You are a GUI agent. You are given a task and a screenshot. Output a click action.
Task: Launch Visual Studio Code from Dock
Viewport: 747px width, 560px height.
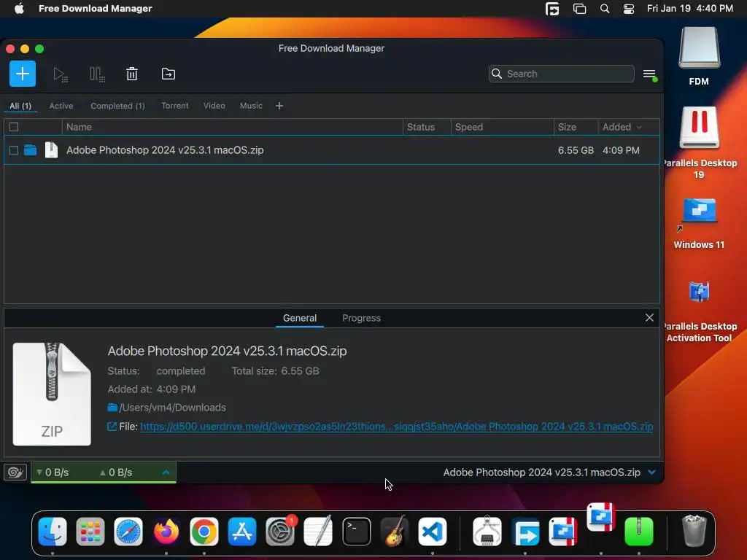pos(433,532)
